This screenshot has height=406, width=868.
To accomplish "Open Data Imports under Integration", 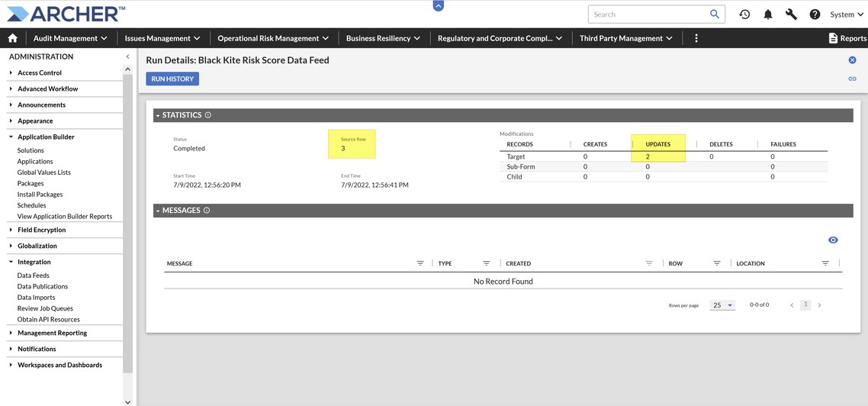I will (x=36, y=298).
